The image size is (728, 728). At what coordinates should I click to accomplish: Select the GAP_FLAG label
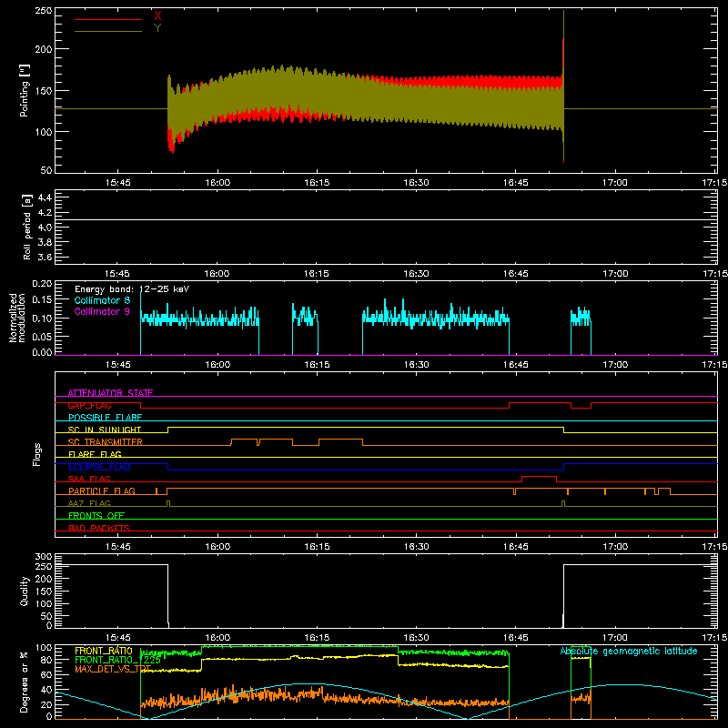89,405
